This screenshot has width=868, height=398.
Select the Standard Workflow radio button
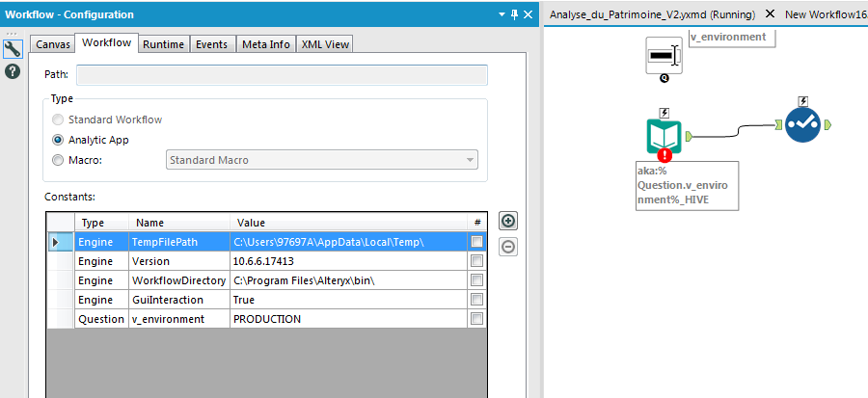[58, 119]
